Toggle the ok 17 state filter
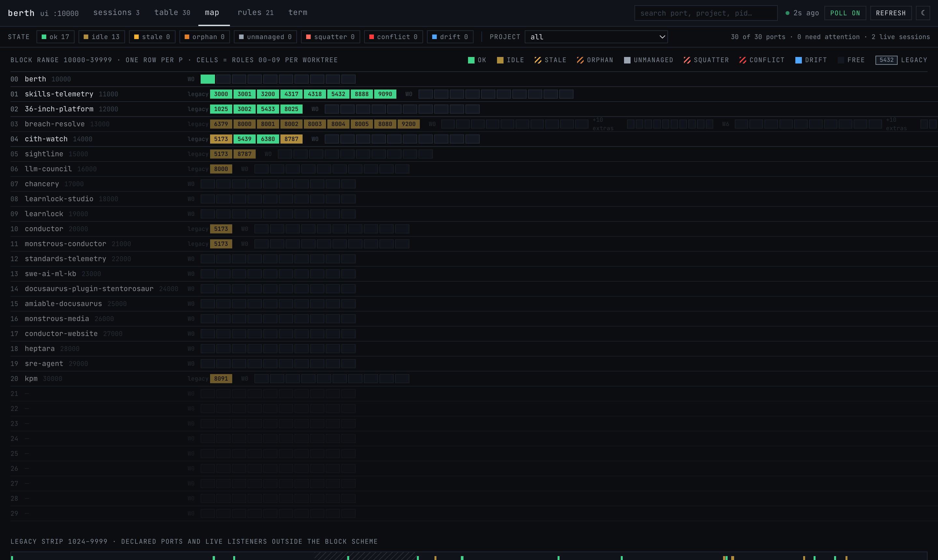938x560 pixels. pyautogui.click(x=55, y=36)
